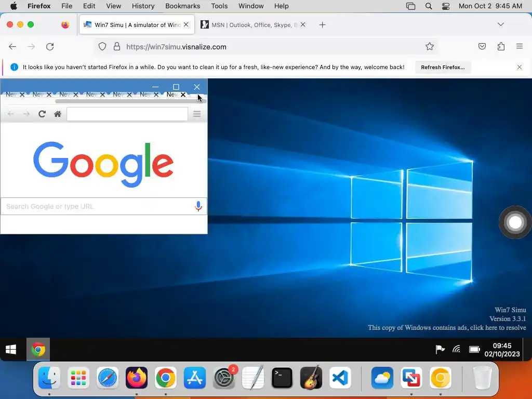Open the Bookmarks menu

182,6
